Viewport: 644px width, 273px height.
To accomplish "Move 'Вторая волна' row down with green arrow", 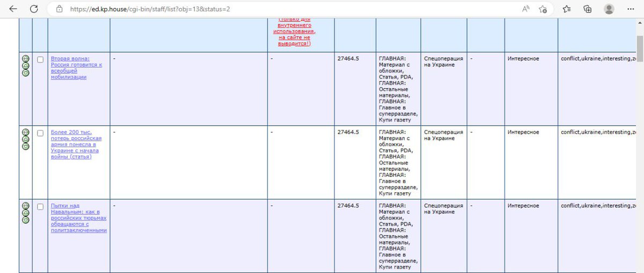I will click(25, 73).
